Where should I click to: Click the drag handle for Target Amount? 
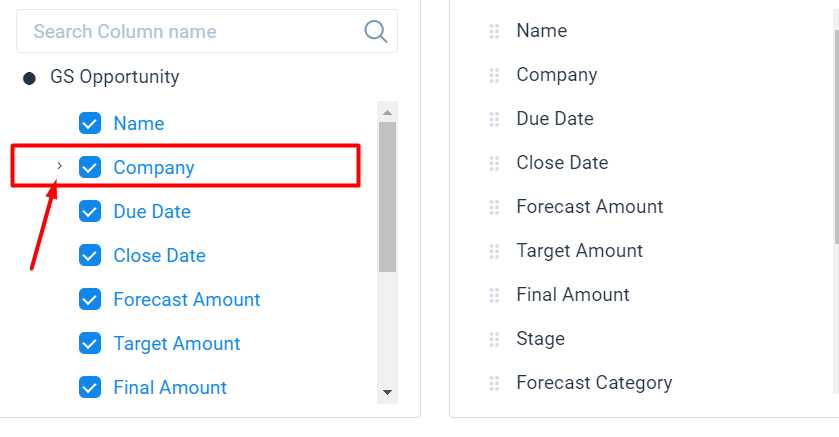(x=494, y=251)
